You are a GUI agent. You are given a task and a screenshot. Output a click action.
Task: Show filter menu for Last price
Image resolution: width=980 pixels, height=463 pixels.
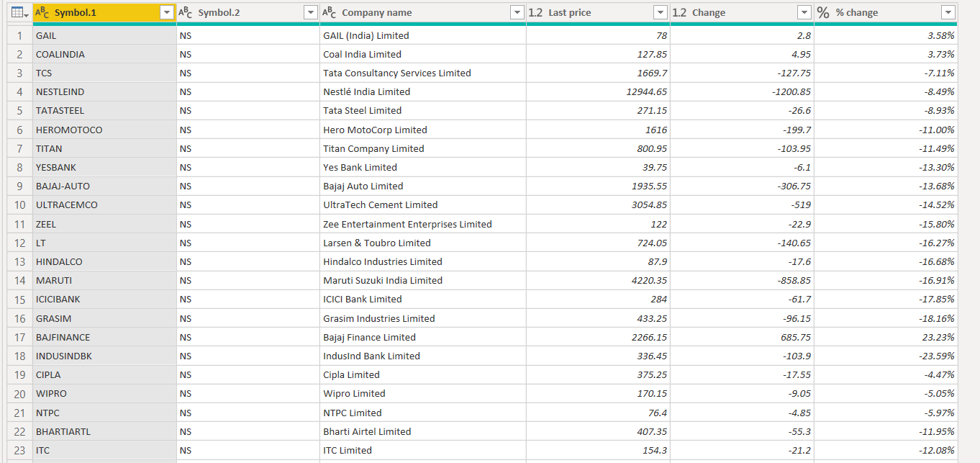click(661, 12)
